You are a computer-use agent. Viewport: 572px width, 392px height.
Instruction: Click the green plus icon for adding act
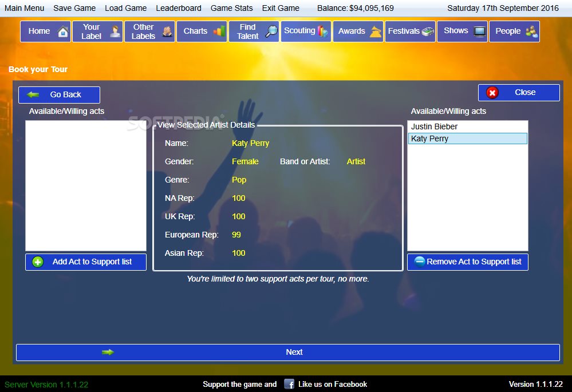(38, 262)
